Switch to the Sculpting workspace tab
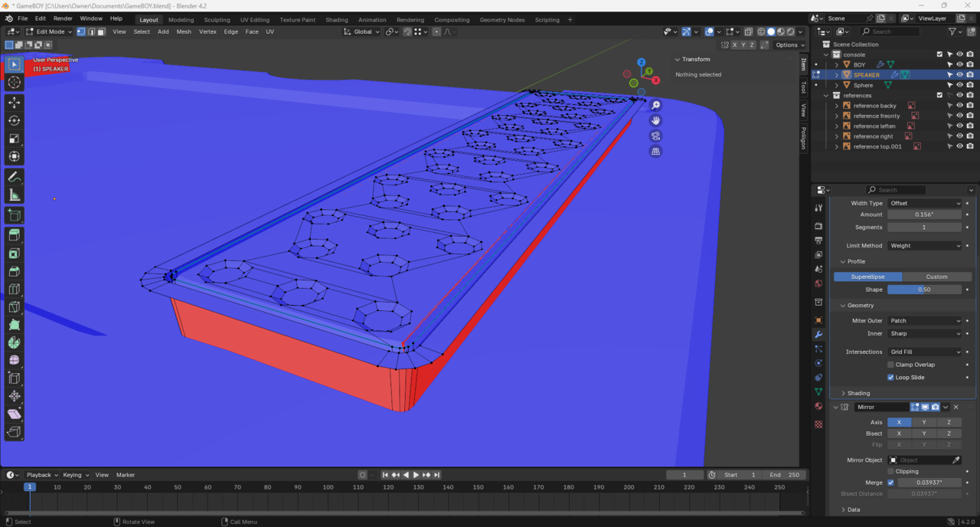Viewport: 980px width, 527px height. [x=217, y=20]
